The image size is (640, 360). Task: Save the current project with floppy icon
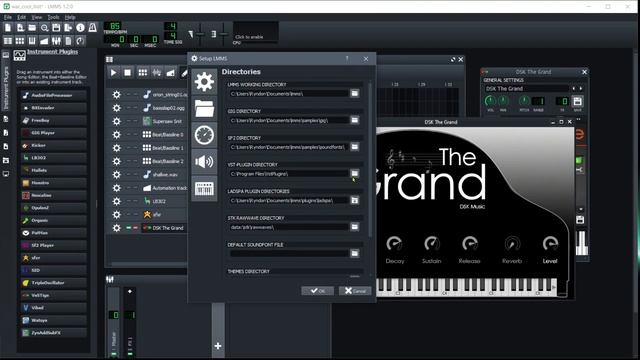point(56,28)
